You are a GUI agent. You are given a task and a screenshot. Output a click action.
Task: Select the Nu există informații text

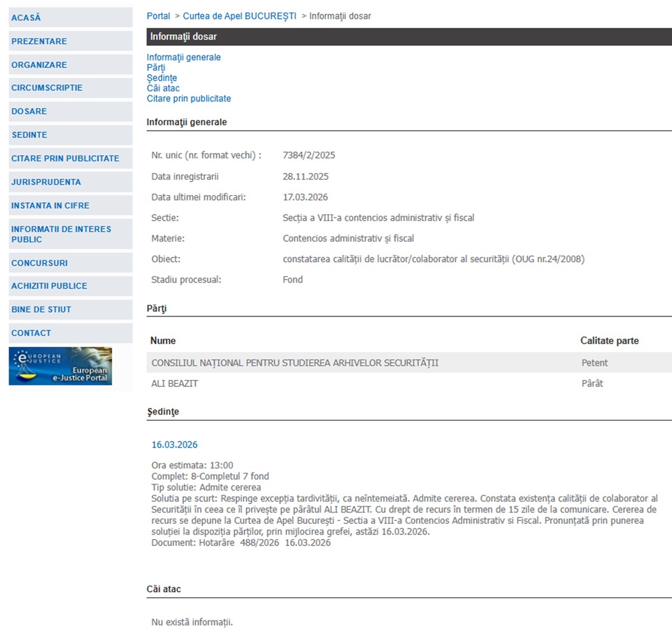click(x=192, y=622)
